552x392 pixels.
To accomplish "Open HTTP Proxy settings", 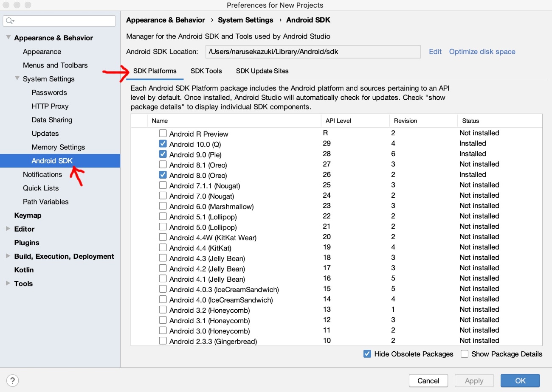I will coord(50,106).
